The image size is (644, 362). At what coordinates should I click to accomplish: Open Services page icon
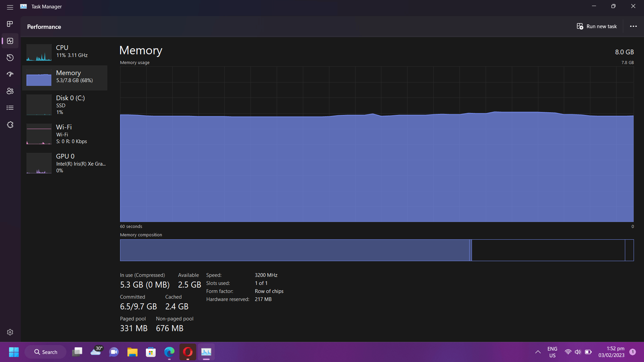[10, 125]
